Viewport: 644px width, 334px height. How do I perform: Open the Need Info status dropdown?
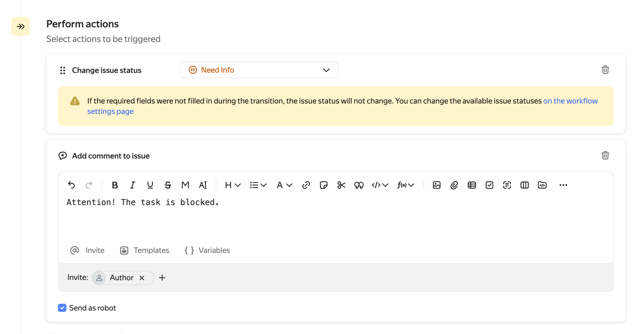coord(259,70)
